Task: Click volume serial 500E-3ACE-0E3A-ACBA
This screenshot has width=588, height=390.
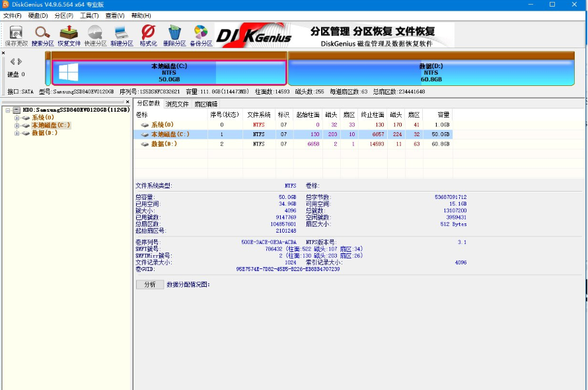Action: pyautogui.click(x=269, y=243)
